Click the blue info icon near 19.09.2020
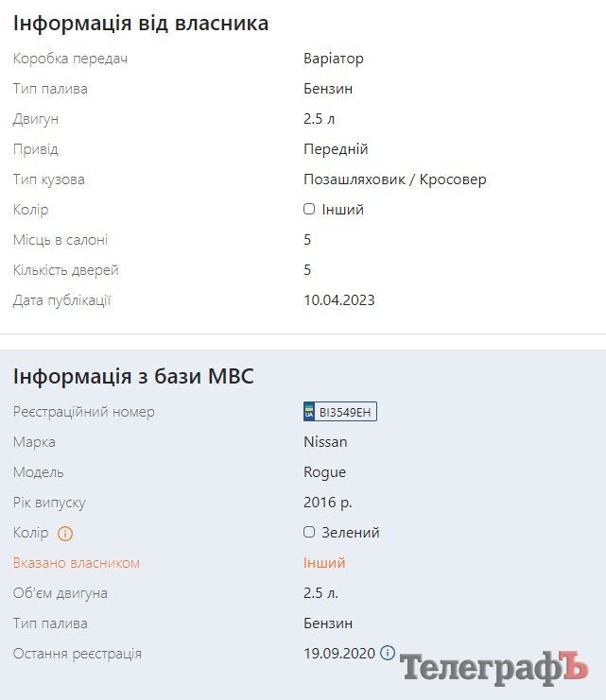The height and width of the screenshot is (700, 606). [387, 653]
